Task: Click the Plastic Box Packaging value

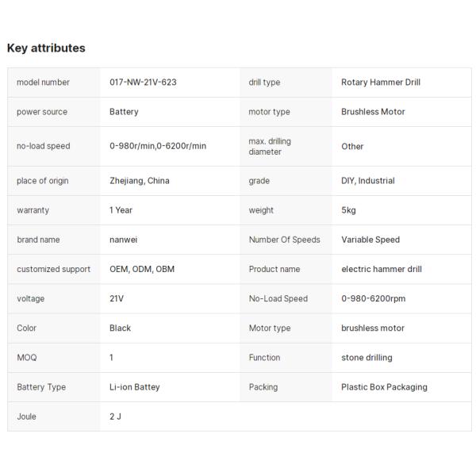Action: point(384,387)
